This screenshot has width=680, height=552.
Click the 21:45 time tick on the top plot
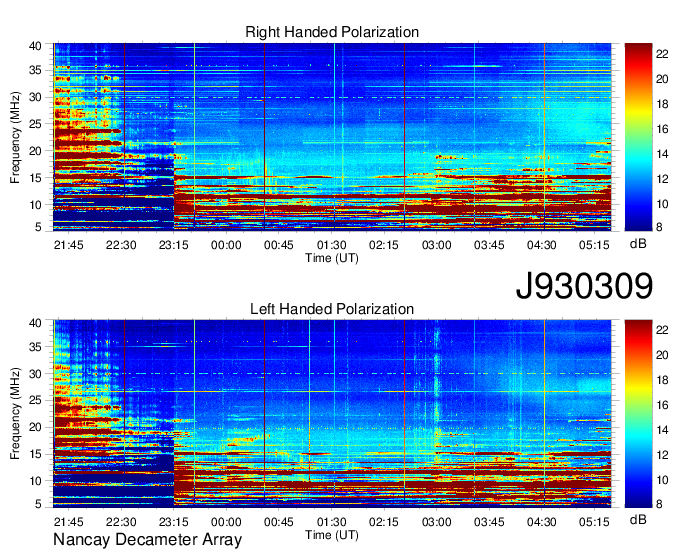click(69, 245)
